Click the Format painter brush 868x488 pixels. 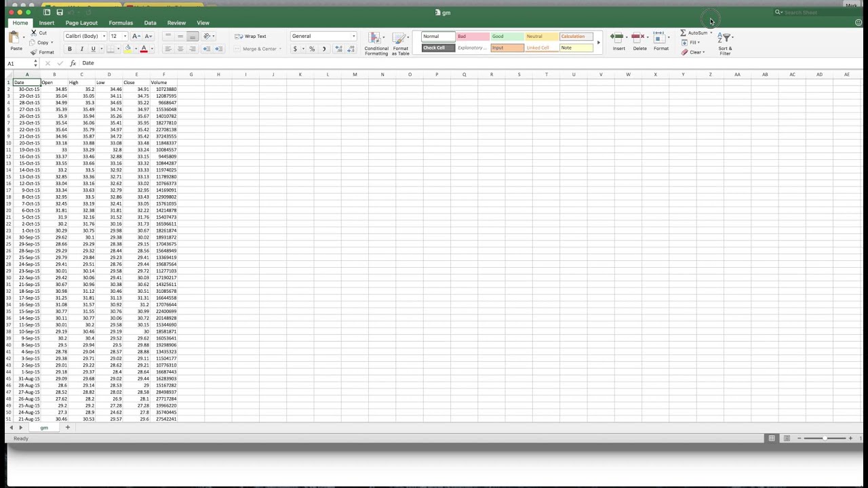(34, 52)
